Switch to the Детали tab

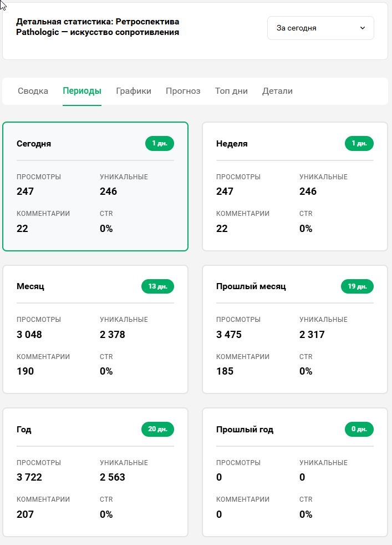pos(277,91)
